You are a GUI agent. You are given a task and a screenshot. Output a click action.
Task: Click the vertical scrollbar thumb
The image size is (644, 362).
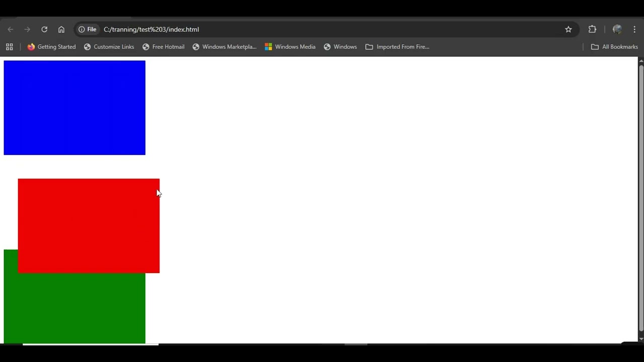coord(641,198)
